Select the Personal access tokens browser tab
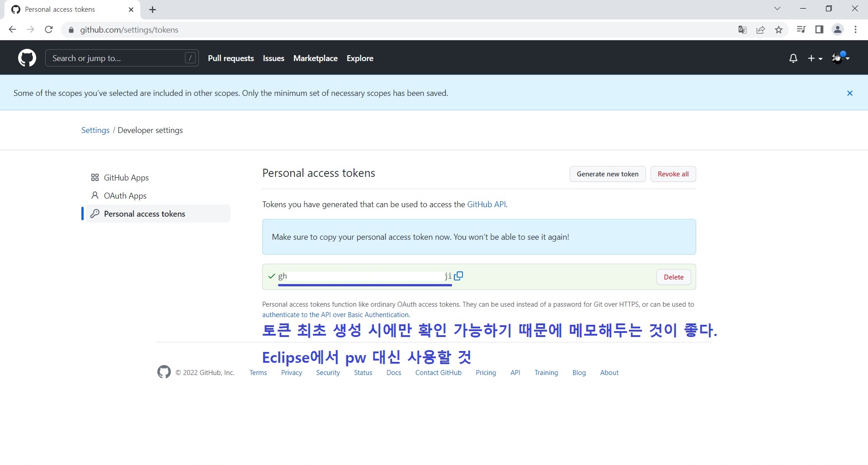This screenshot has width=868, height=465. click(x=72, y=9)
